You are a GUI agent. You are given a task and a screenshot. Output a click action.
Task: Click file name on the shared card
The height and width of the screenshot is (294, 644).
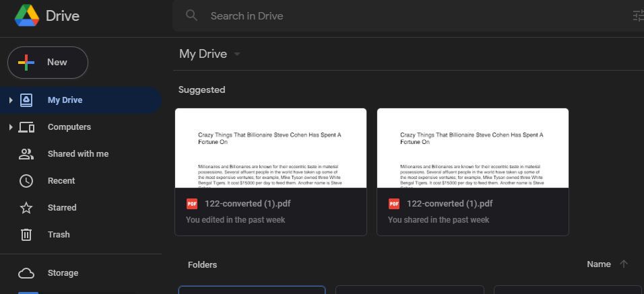tap(450, 203)
